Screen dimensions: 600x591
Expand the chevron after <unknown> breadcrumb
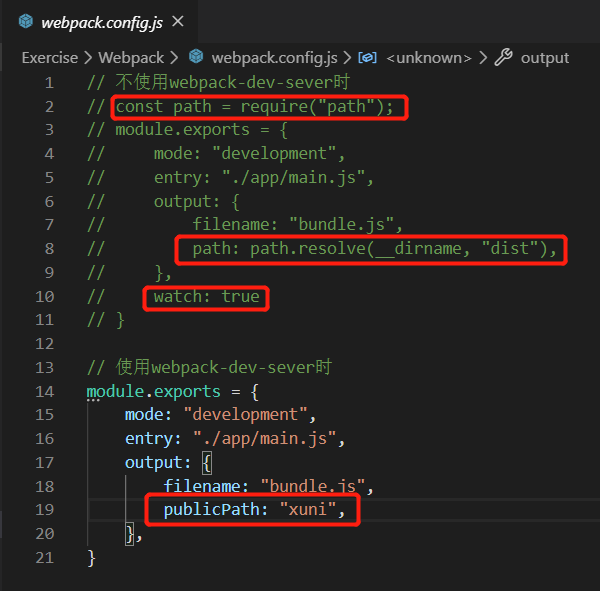(483, 58)
